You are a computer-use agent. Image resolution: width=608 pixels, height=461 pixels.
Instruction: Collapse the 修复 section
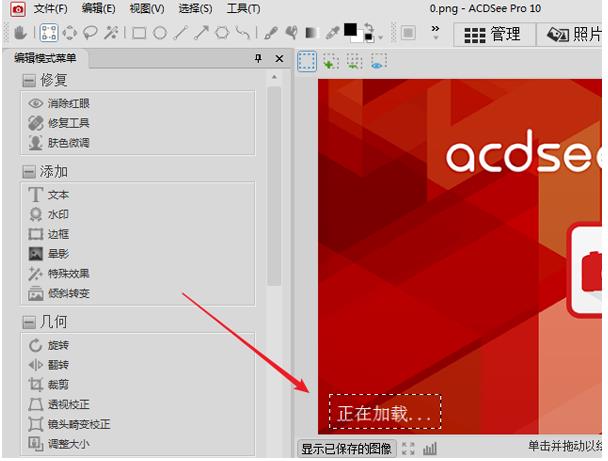coord(29,81)
